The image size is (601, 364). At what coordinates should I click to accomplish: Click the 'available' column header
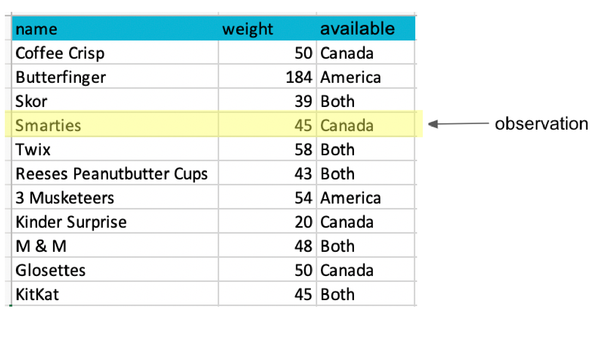(x=357, y=29)
